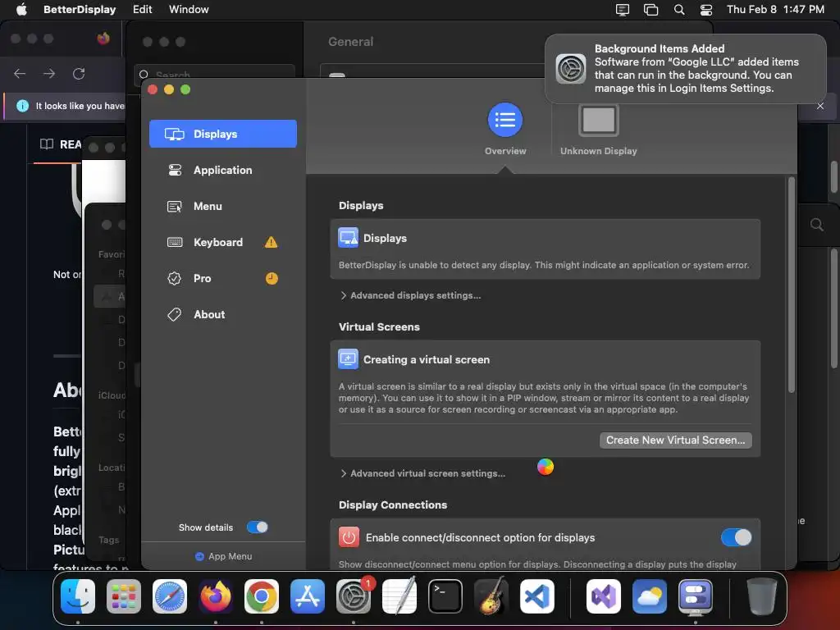Click the info icon in Firefox banner

22,106
